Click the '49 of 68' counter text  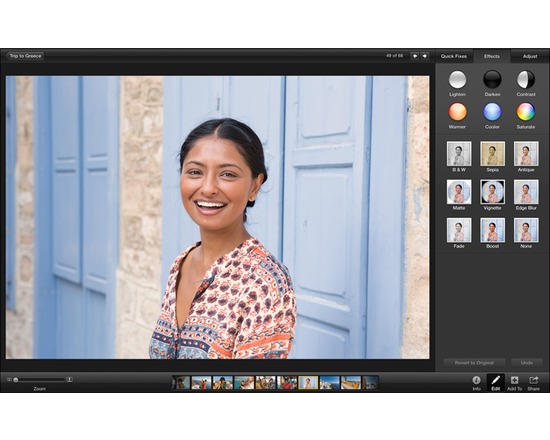394,56
